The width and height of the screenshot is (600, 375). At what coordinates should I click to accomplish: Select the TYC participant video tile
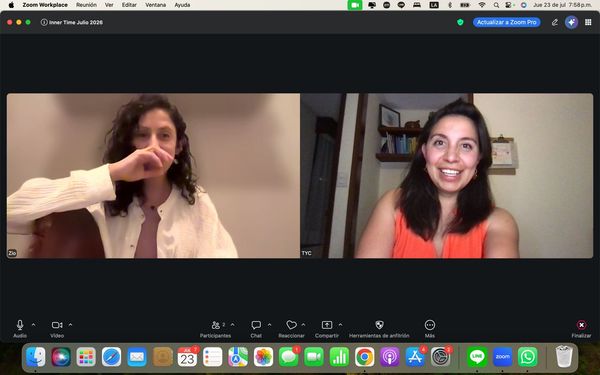click(x=447, y=176)
